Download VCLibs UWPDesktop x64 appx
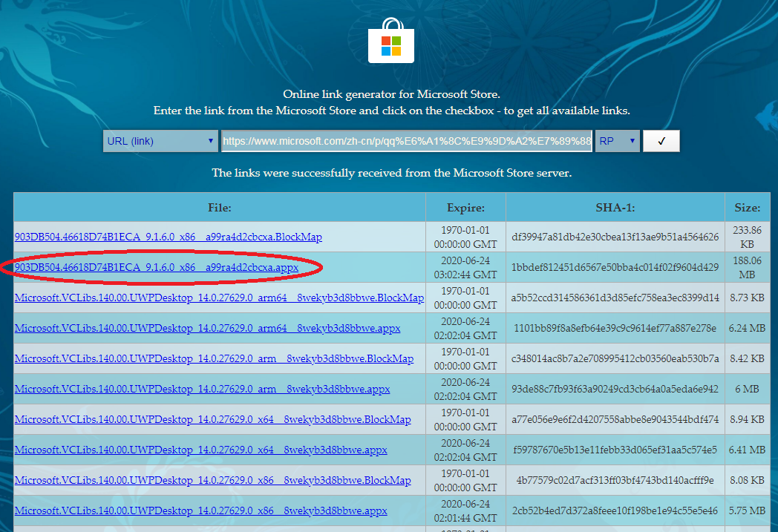 pos(200,450)
